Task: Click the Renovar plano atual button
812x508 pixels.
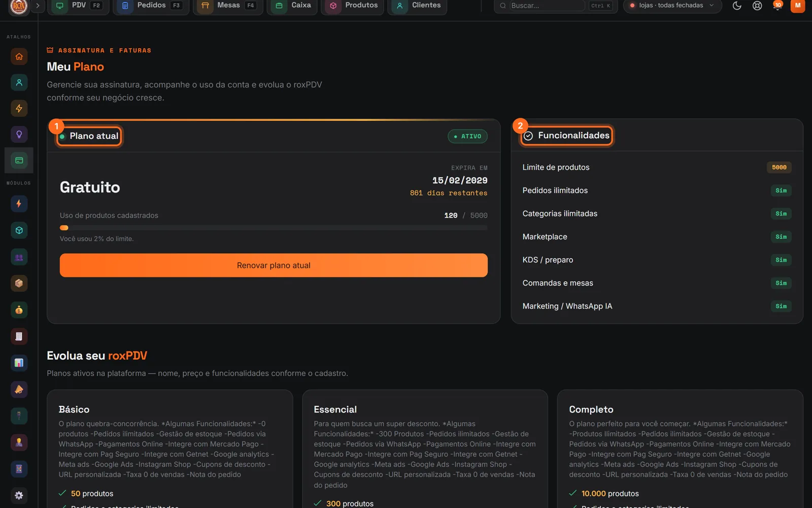Action: tap(274, 265)
